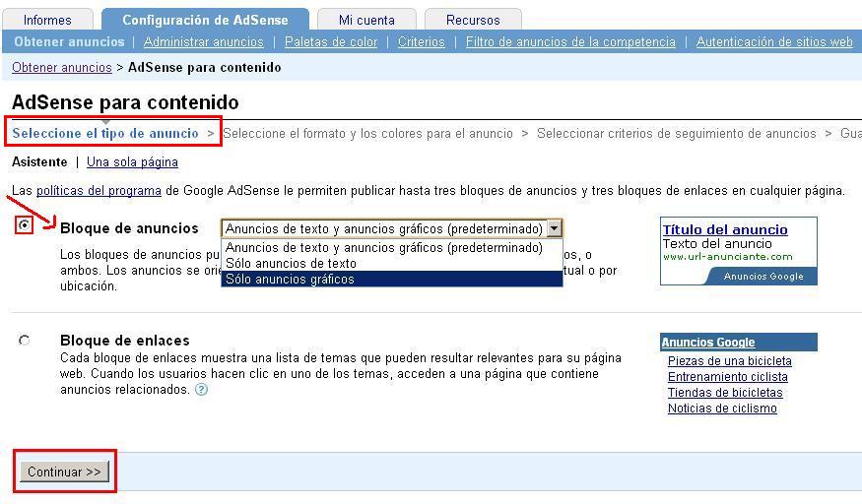Select Obtener anuncios in the submenu bar

[x=69, y=41]
